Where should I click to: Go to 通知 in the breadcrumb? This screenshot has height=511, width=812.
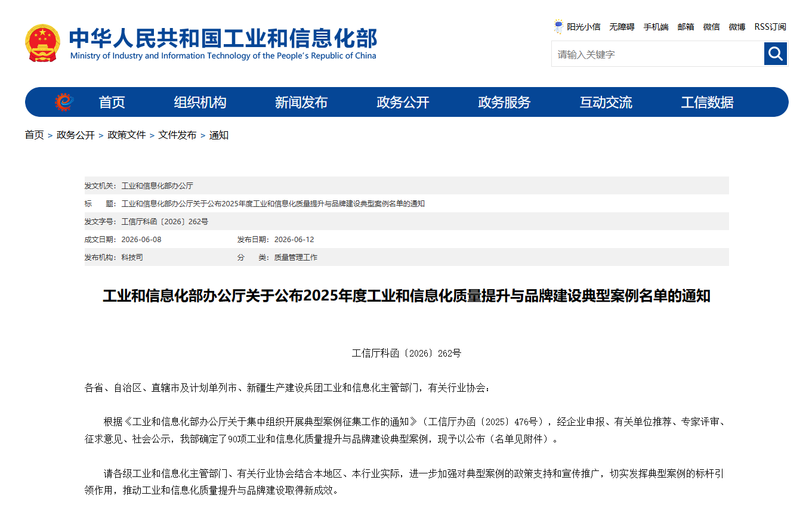[x=218, y=135]
